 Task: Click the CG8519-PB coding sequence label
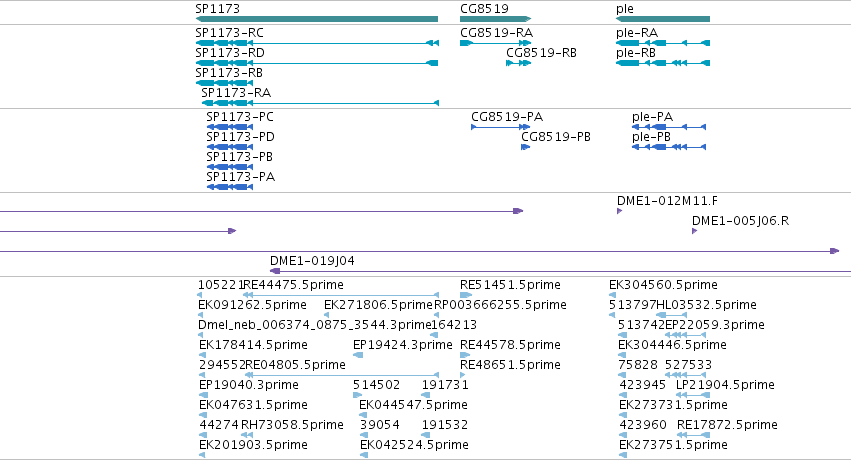click(556, 137)
